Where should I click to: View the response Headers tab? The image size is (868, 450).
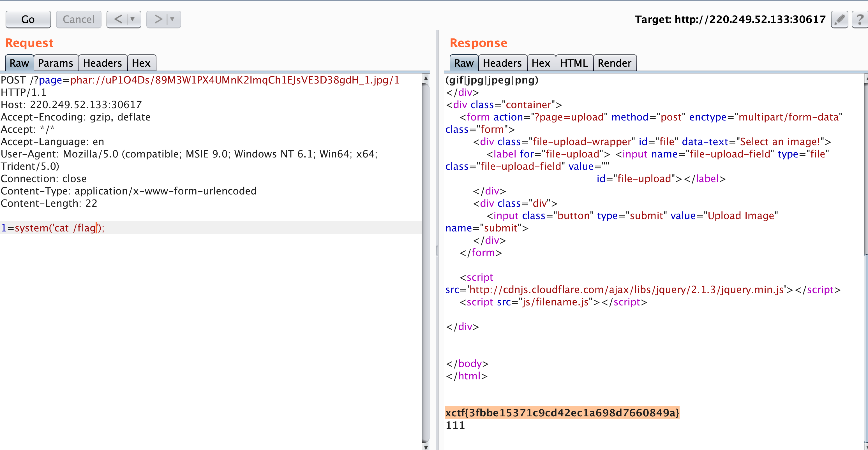(502, 63)
